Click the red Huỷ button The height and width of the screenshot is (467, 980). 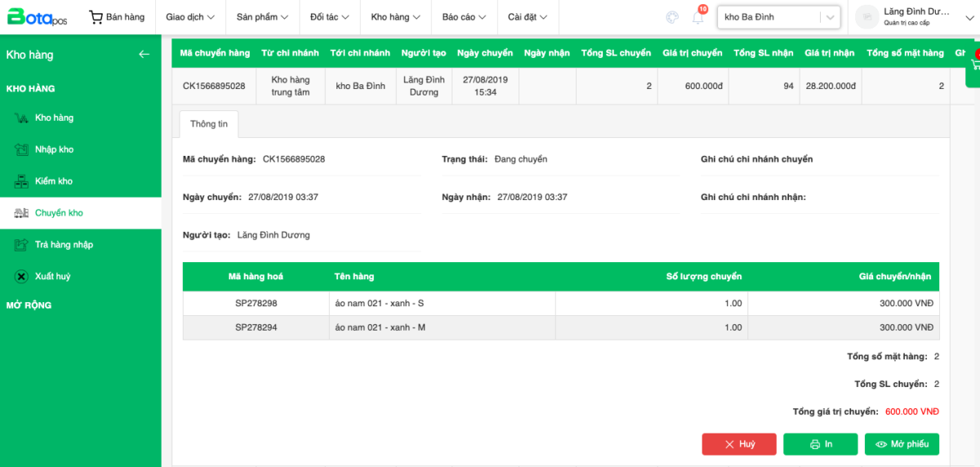coord(739,444)
